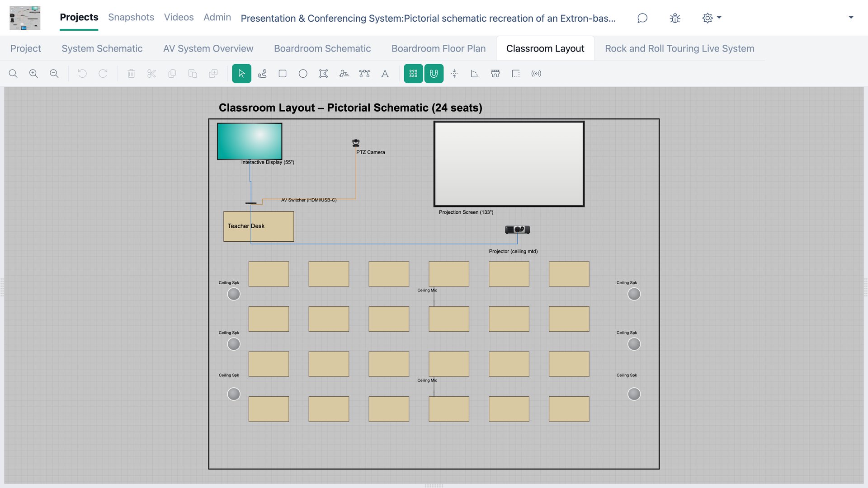The height and width of the screenshot is (488, 868).
Task: Click the Projection Screen (133") label
Action: (466, 212)
